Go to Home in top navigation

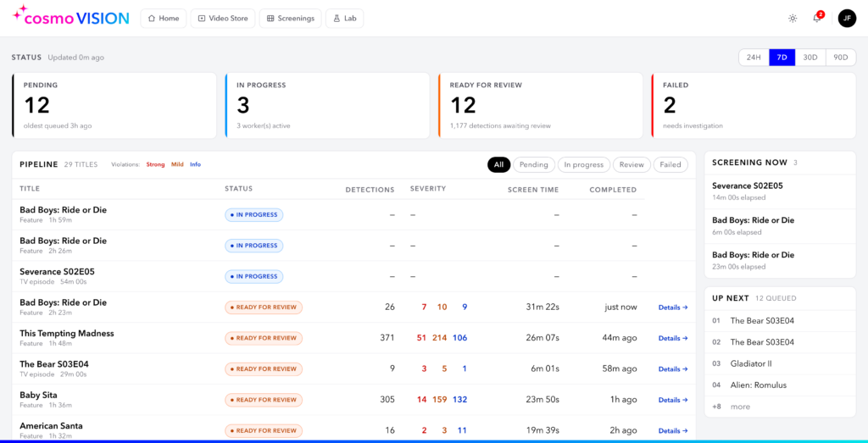pos(164,19)
